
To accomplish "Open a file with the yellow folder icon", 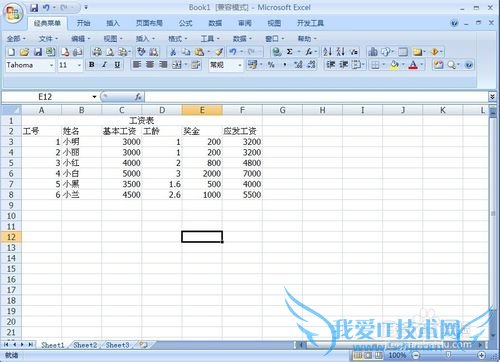I will (24, 52).
